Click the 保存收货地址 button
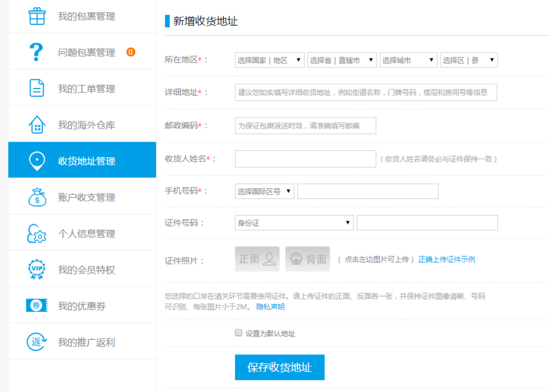549x392 pixels. click(x=280, y=367)
